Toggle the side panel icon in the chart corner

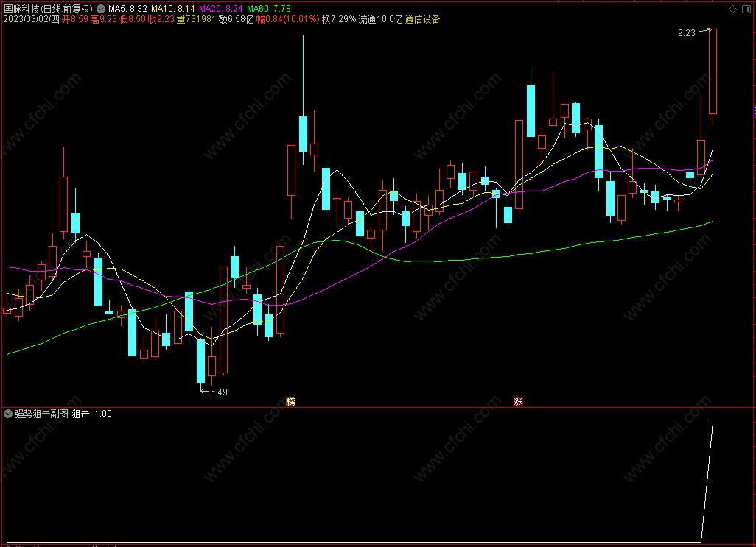click(x=746, y=9)
